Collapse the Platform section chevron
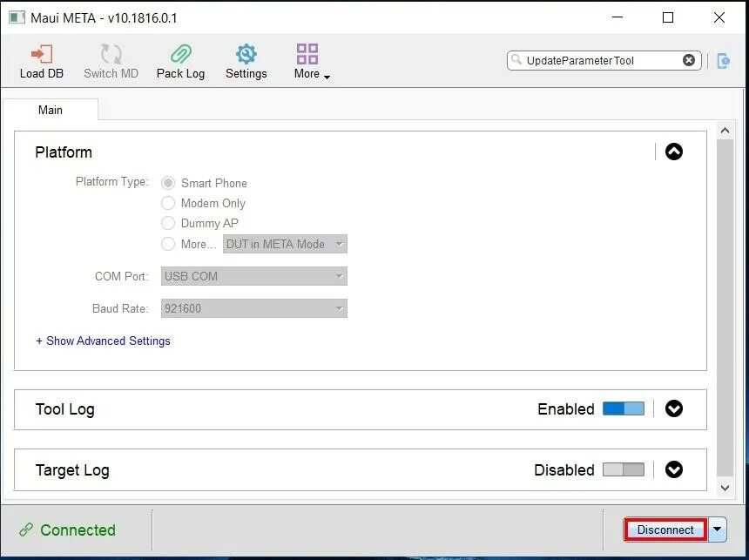The image size is (749, 560). pos(673,152)
